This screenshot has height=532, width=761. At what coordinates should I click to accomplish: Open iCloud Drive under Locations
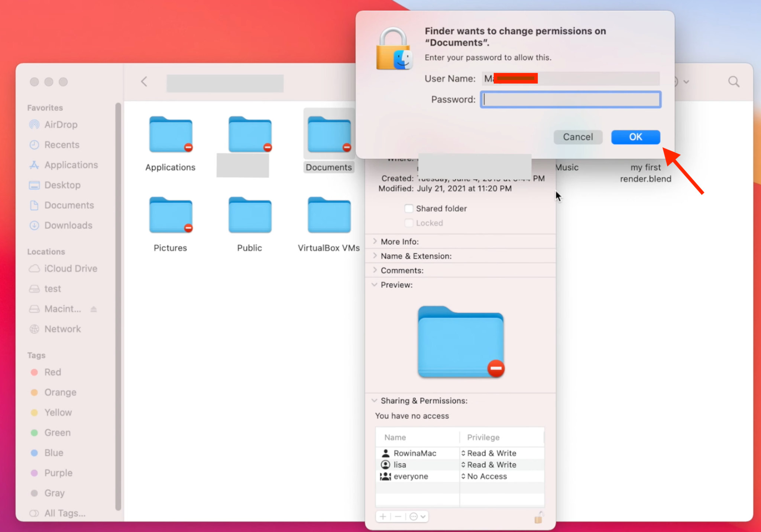coord(71,268)
